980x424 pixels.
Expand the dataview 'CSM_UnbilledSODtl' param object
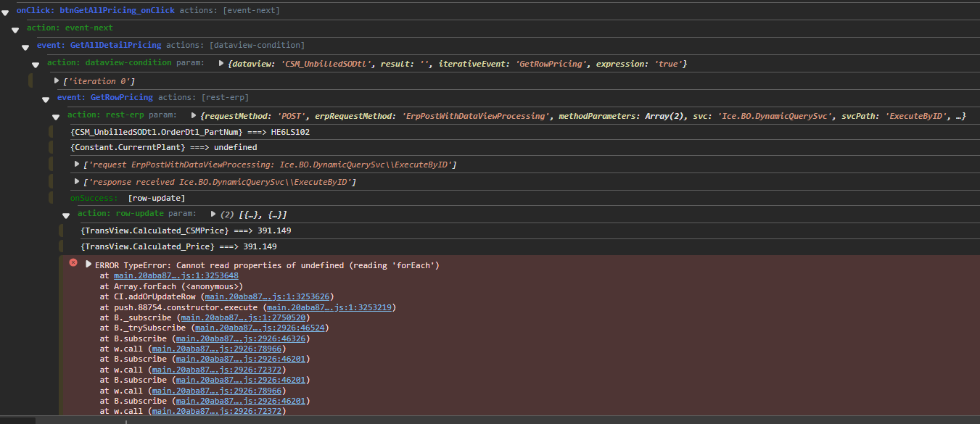tap(222, 63)
